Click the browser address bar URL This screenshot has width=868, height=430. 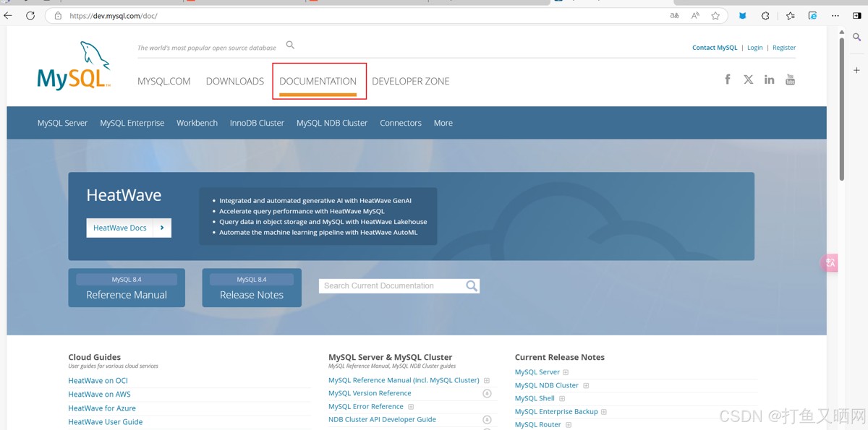pyautogui.click(x=114, y=16)
